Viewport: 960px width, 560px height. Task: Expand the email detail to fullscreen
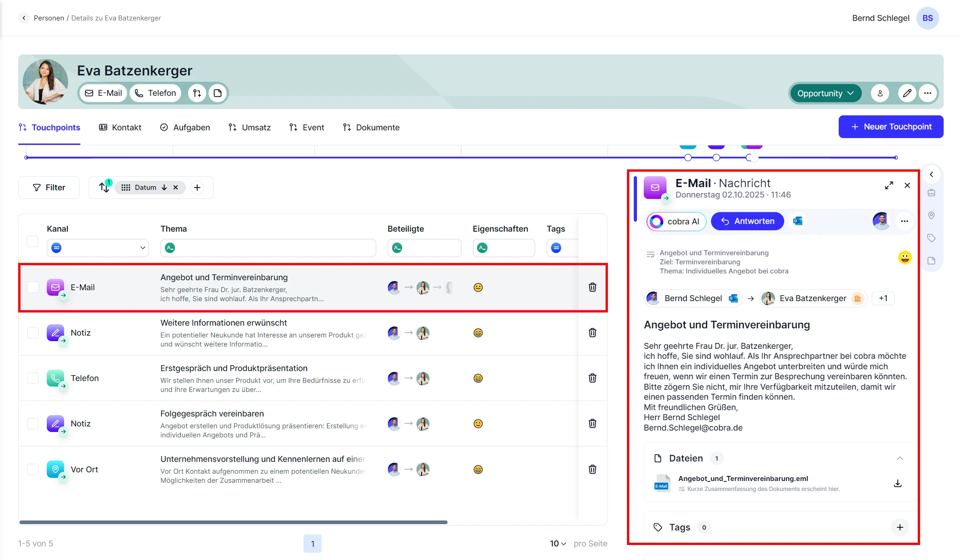click(890, 185)
